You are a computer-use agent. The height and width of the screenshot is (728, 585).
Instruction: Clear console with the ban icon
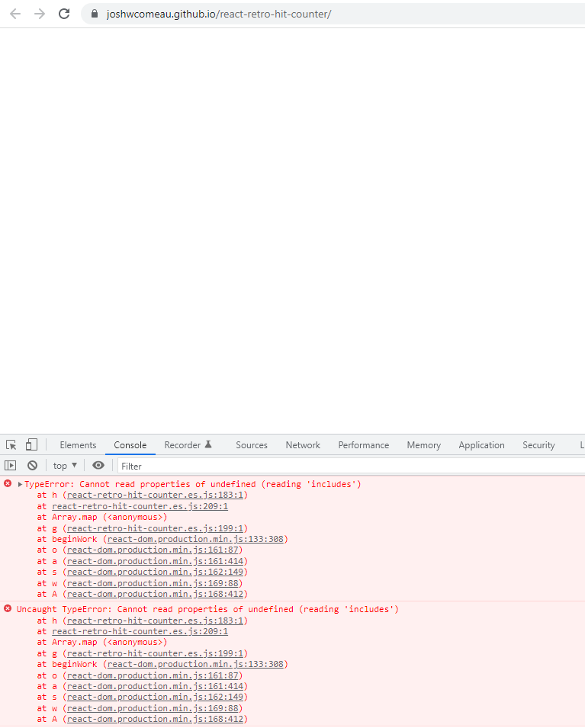(32, 465)
